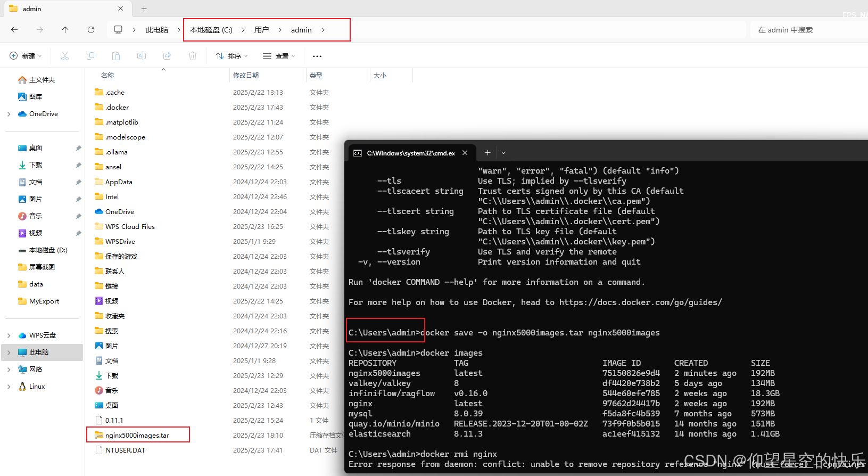Click 此电脑 breadcrumb segment
The image size is (868, 476).
[157, 30]
